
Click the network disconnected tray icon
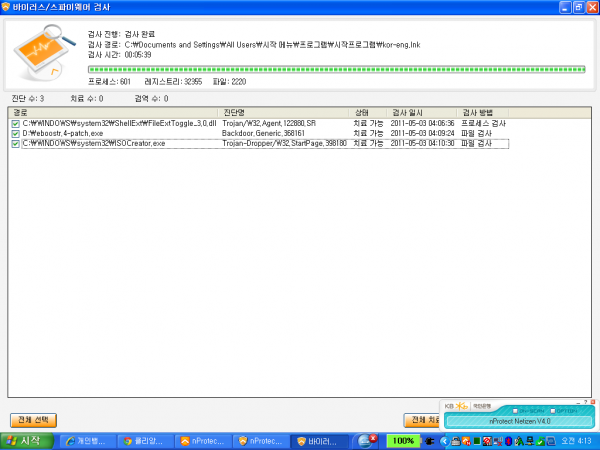pos(498,441)
